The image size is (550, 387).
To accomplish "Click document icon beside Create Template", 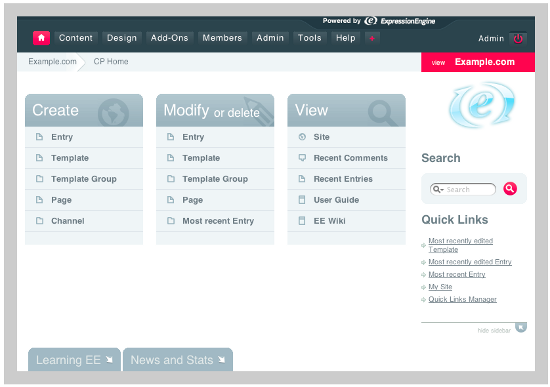I will tap(40, 158).
